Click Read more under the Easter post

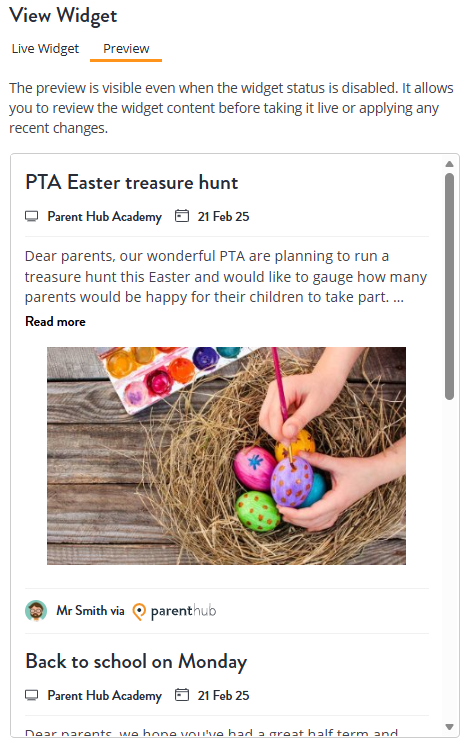coord(55,322)
